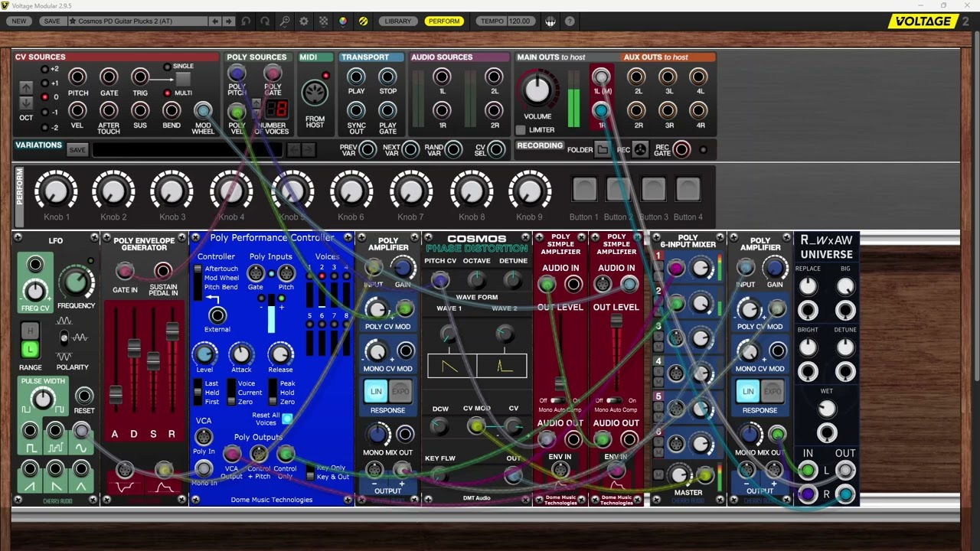Switch to LIBRARY view

tap(398, 21)
